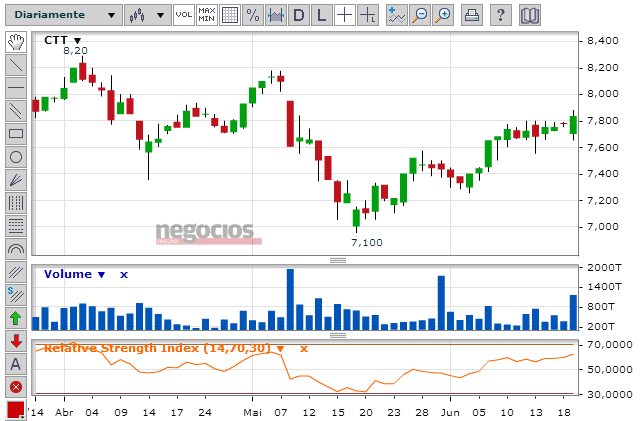Select the parallel channel lines tool

[x=16, y=111]
